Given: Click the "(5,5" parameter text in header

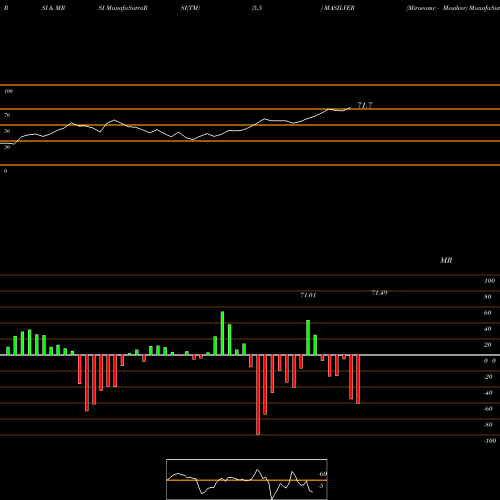Looking at the screenshot, I should click(257, 8).
